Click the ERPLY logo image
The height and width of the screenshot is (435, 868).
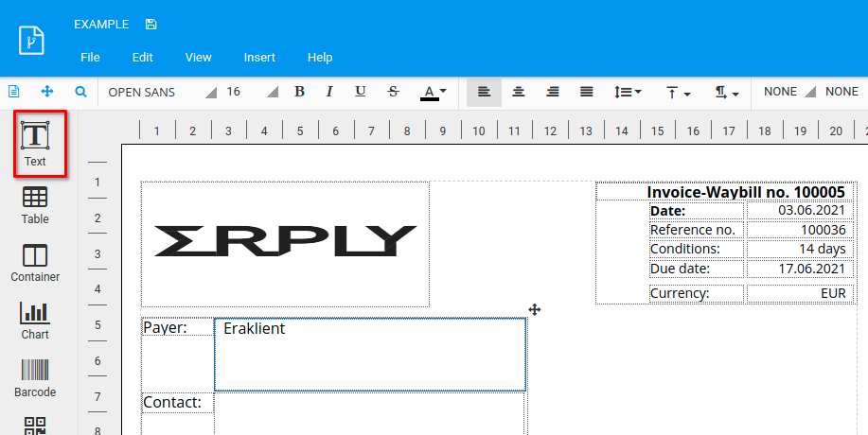[x=285, y=243]
